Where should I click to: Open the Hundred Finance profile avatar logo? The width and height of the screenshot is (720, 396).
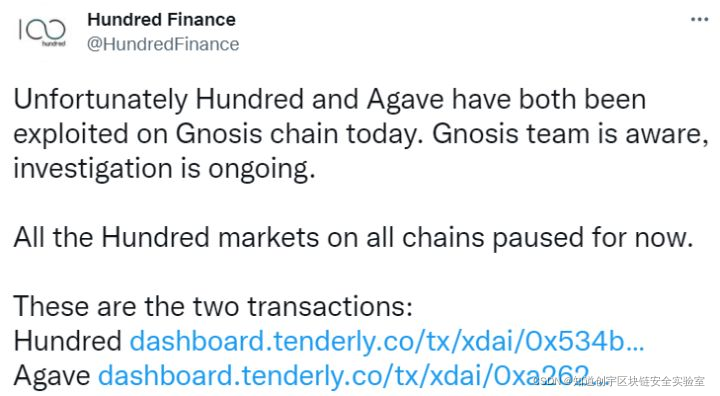[42, 32]
